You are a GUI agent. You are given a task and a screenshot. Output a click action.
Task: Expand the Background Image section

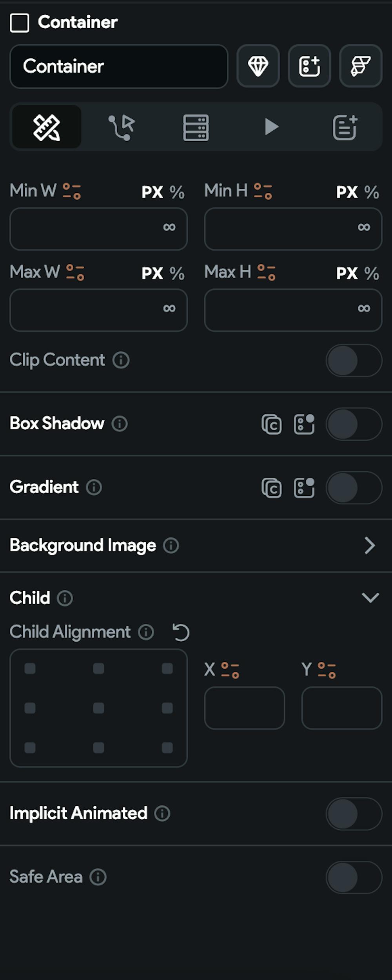click(x=369, y=546)
